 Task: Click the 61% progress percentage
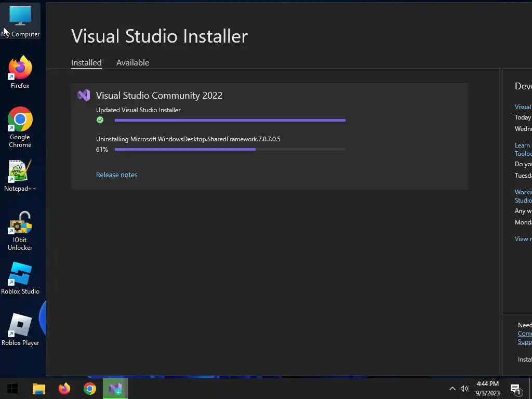102,149
